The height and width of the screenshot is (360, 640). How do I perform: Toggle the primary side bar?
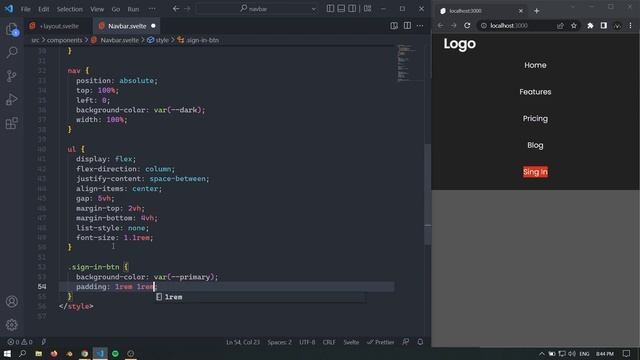click(330, 9)
